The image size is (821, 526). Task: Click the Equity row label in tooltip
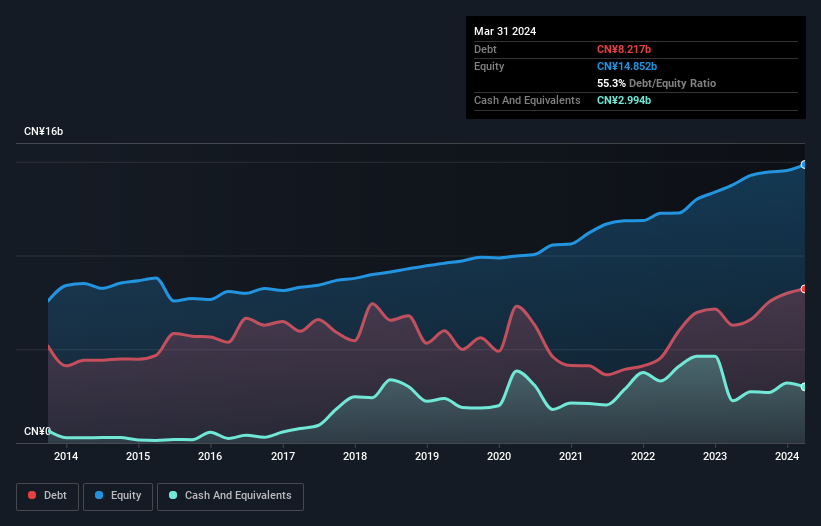coord(489,66)
